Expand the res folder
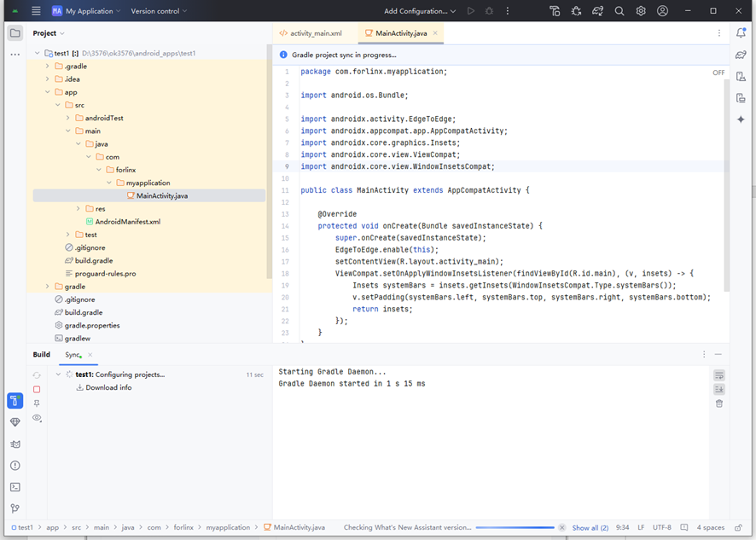The image size is (756, 540). (x=79, y=209)
